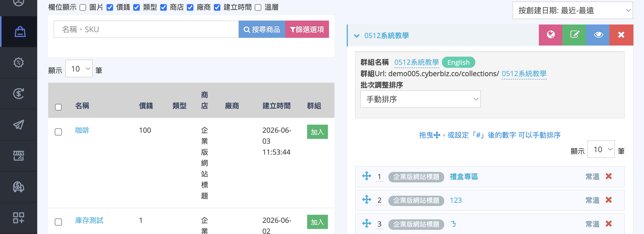Screen dimensions: 644x234
Task: Click the 價錢 column header
Action: (x=146, y=106)
